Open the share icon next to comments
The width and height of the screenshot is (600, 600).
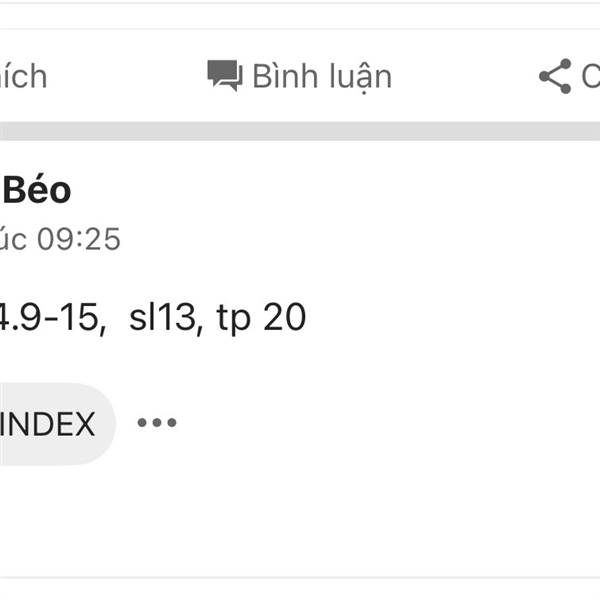tap(555, 76)
